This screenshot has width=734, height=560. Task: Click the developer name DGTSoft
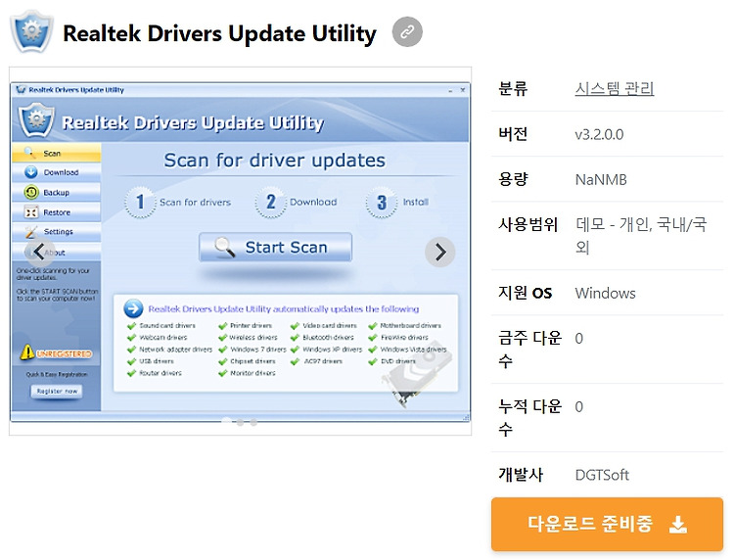(602, 475)
